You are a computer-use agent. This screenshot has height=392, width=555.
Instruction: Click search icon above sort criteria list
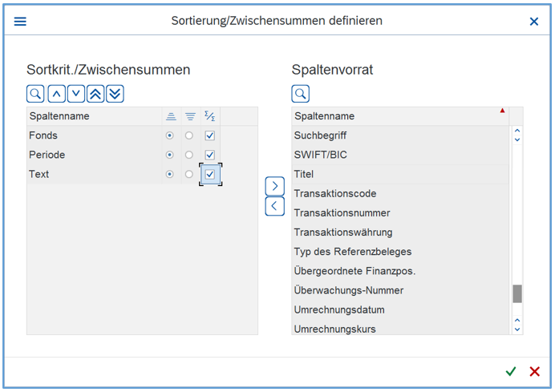35,94
